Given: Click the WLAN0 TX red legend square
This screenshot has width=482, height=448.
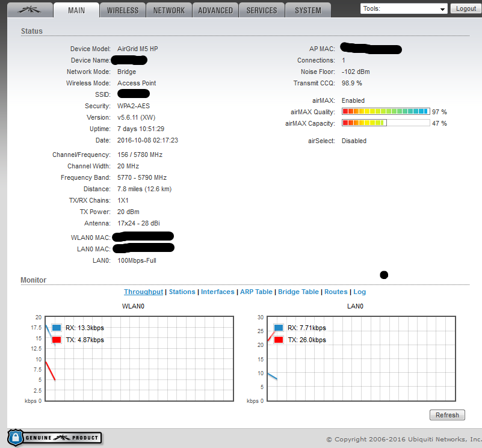Looking at the screenshot, I should (57, 340).
